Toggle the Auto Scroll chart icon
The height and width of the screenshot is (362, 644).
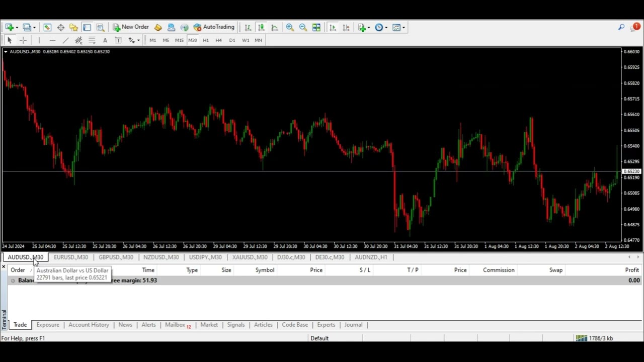(x=333, y=27)
